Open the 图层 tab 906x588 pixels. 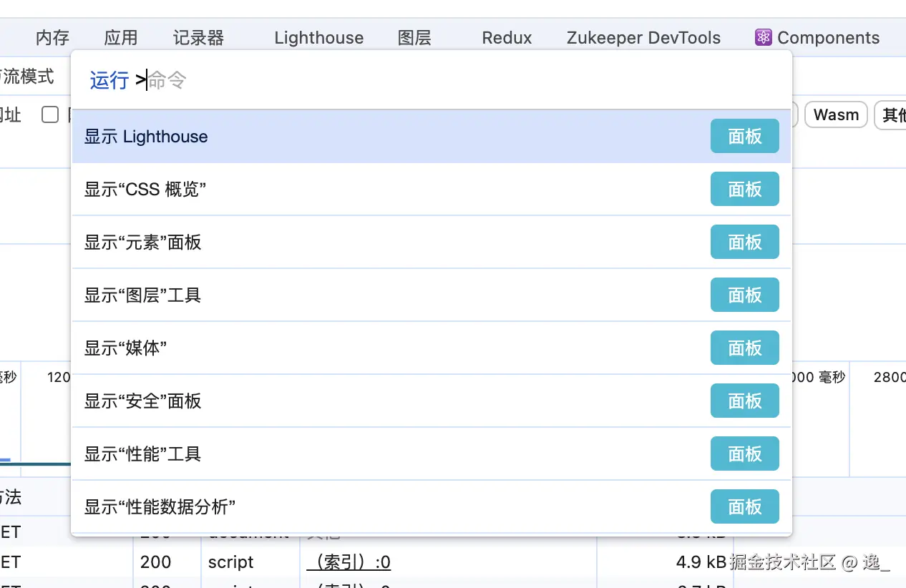pos(414,38)
